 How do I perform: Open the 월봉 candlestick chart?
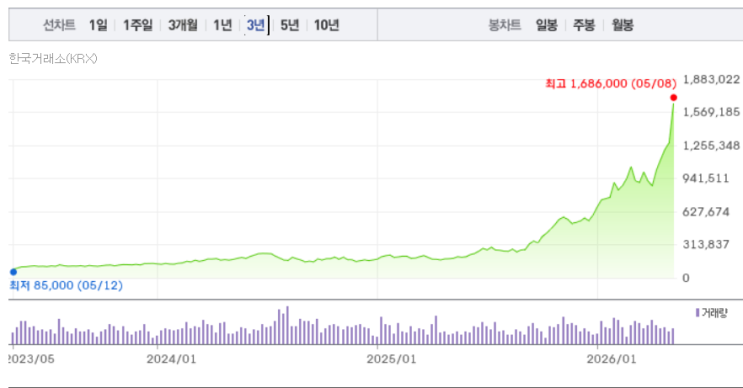point(622,25)
